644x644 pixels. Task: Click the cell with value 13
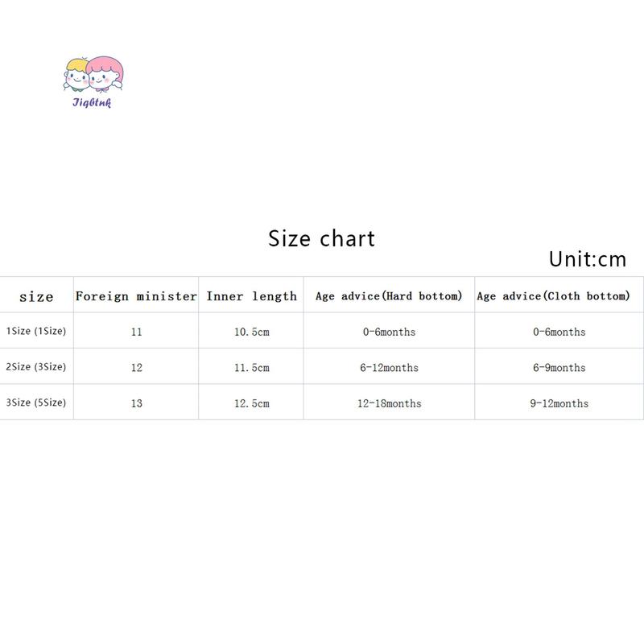click(136, 403)
